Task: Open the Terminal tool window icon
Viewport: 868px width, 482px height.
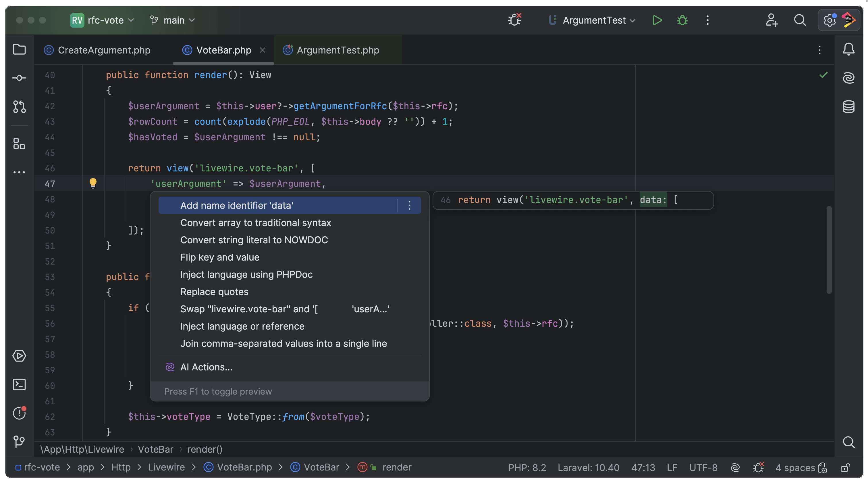Action: click(x=19, y=385)
